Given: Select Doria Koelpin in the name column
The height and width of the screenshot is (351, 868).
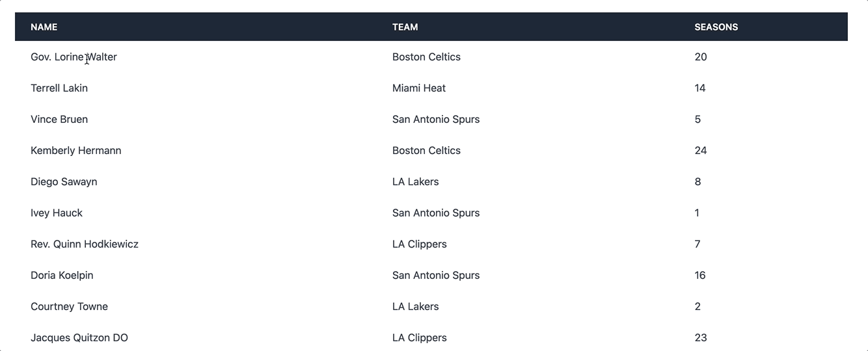Looking at the screenshot, I should coord(62,276).
